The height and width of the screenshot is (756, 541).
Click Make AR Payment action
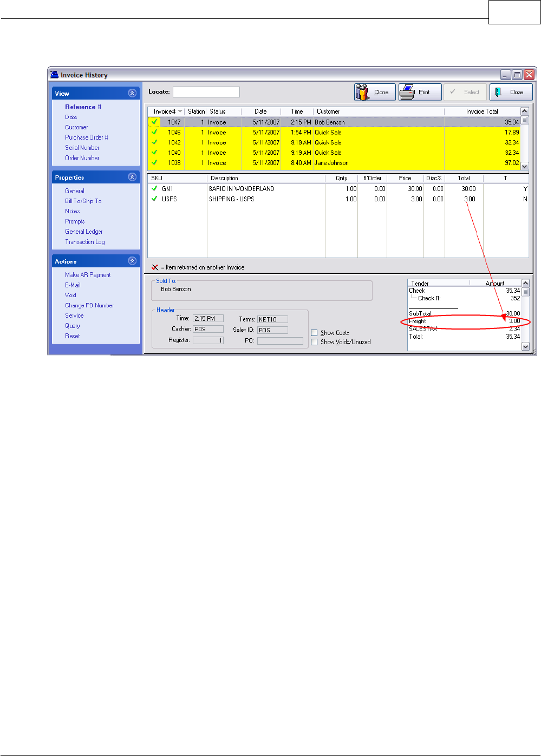coord(88,275)
